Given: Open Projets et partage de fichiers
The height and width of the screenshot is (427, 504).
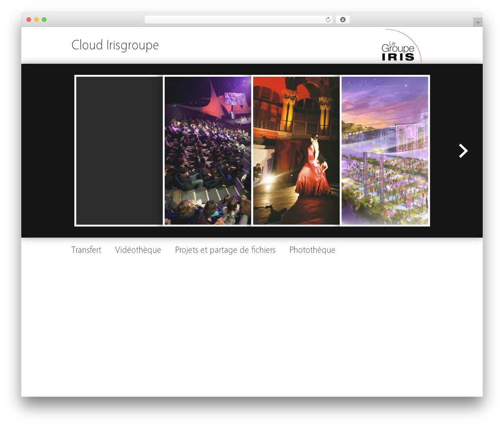Looking at the screenshot, I should 225,250.
